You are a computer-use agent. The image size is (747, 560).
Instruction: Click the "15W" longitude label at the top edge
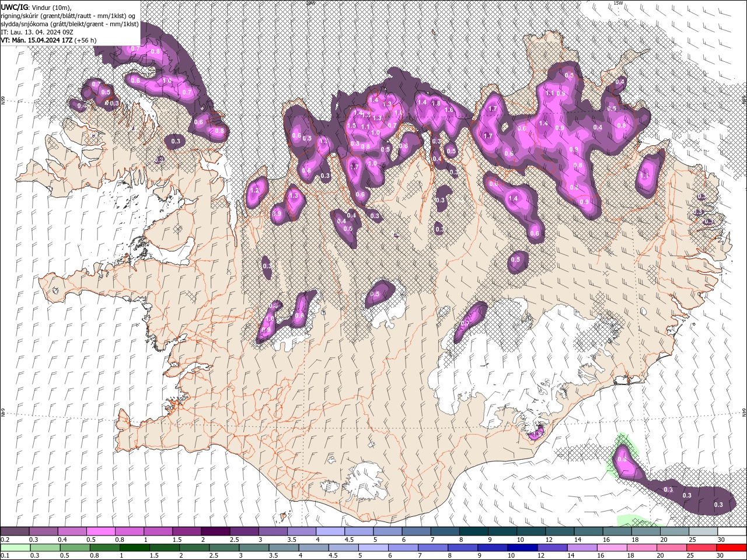click(x=618, y=3)
